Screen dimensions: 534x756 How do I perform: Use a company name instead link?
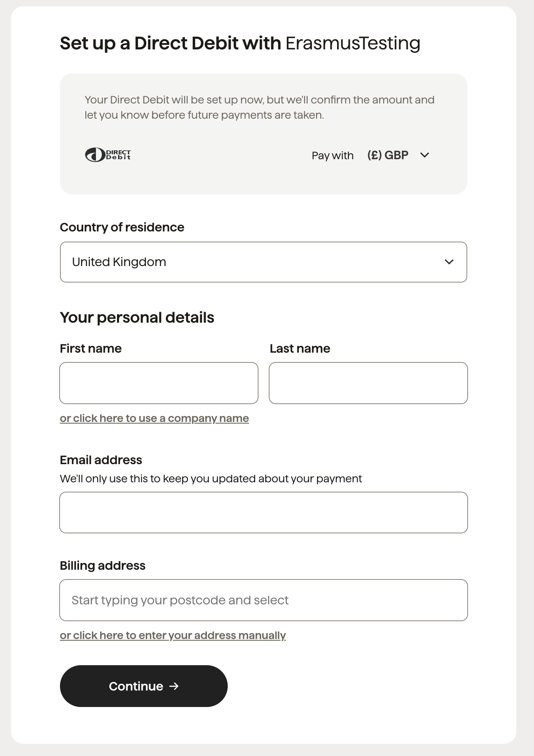coord(154,419)
